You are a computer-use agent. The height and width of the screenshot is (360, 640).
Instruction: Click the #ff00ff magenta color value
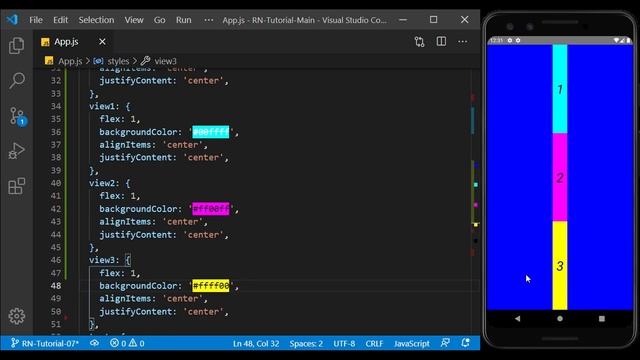click(x=211, y=209)
